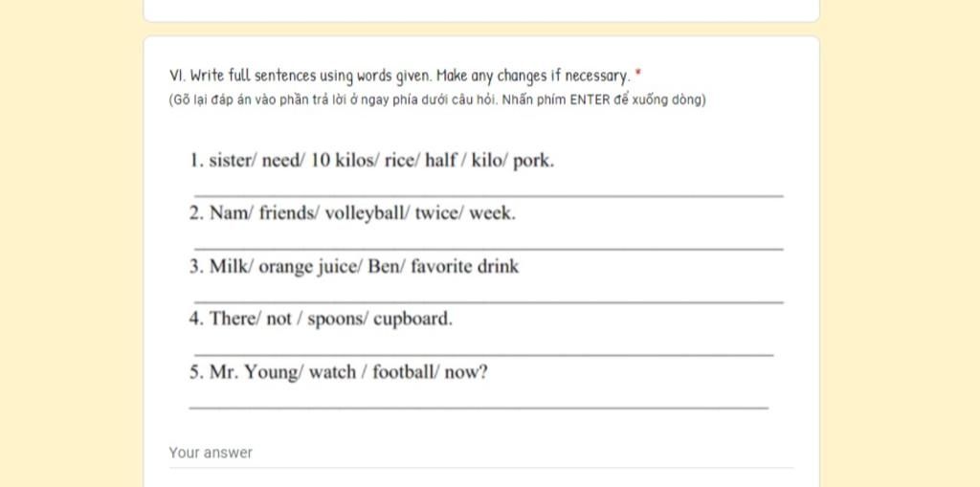Click blank line under sentence 4
The image size is (980, 487).
coord(483,355)
